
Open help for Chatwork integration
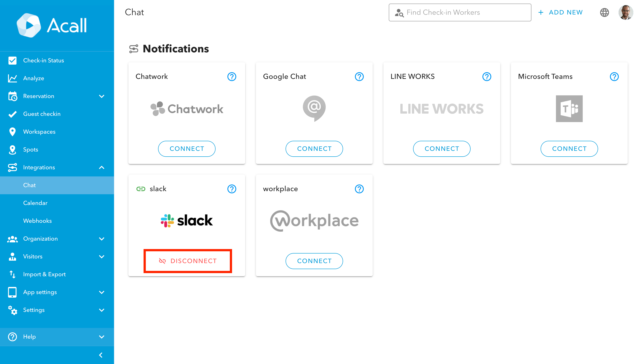(x=232, y=76)
